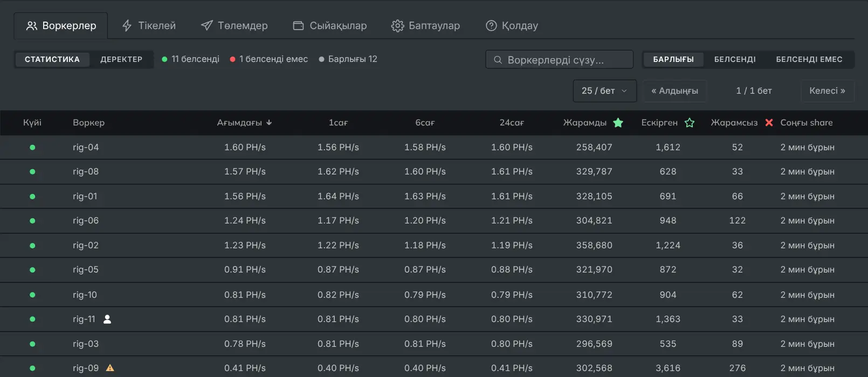Switch to the Тікелей tab
The image size is (868, 377).
[149, 26]
